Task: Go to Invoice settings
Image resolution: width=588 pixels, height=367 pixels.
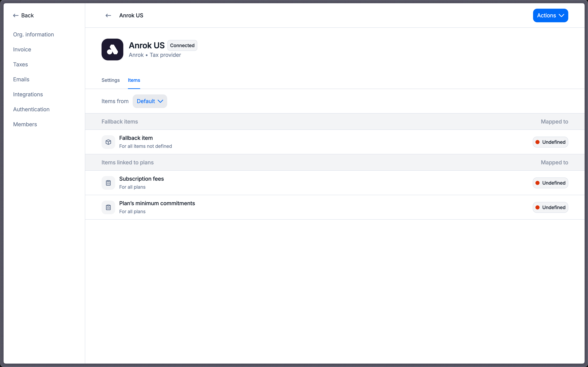Action: click(22, 50)
